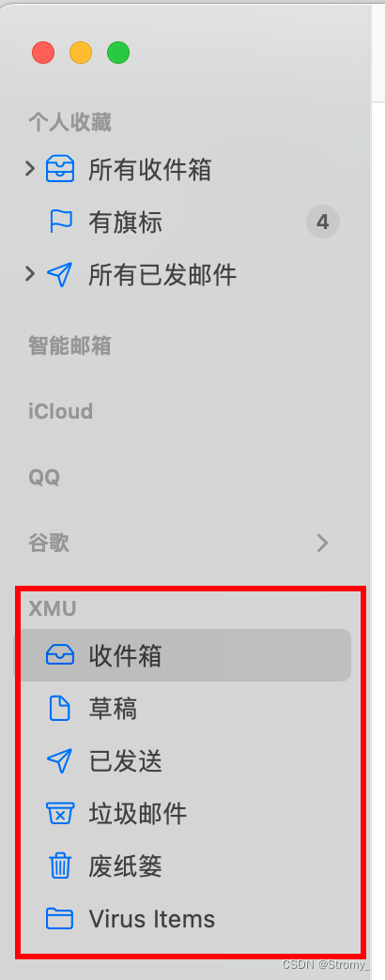Click the All Inboxes tray icon
This screenshot has width=385, height=980.
tap(60, 169)
